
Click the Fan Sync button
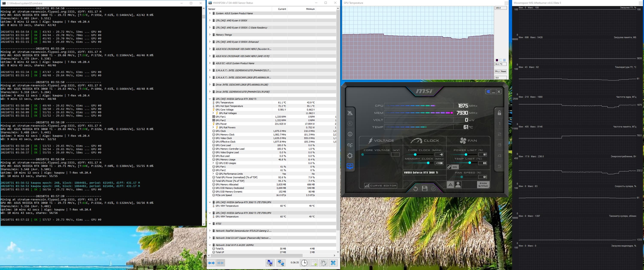point(483,185)
